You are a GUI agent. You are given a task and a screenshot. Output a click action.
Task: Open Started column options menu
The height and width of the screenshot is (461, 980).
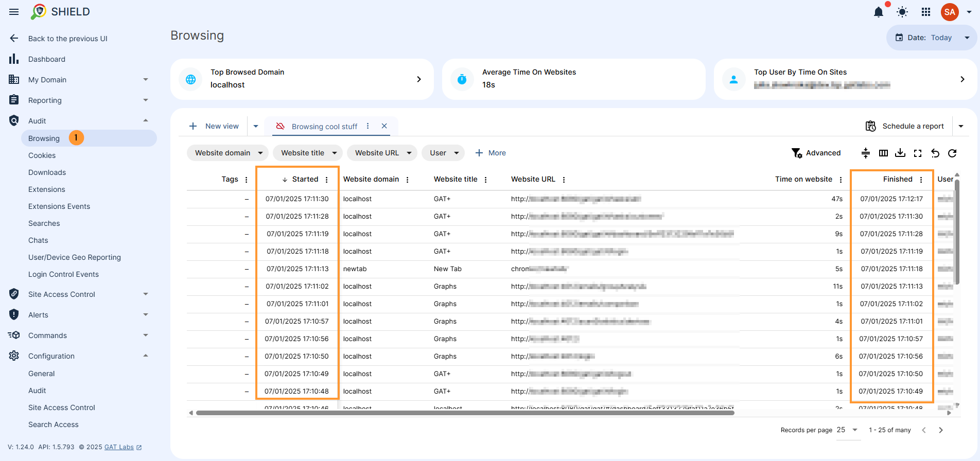pyautogui.click(x=327, y=180)
